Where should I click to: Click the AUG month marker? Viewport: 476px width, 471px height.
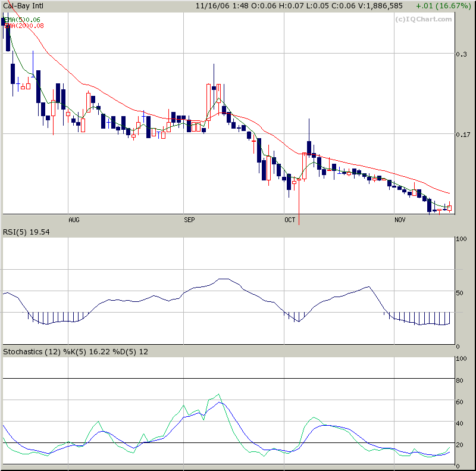tap(74, 220)
